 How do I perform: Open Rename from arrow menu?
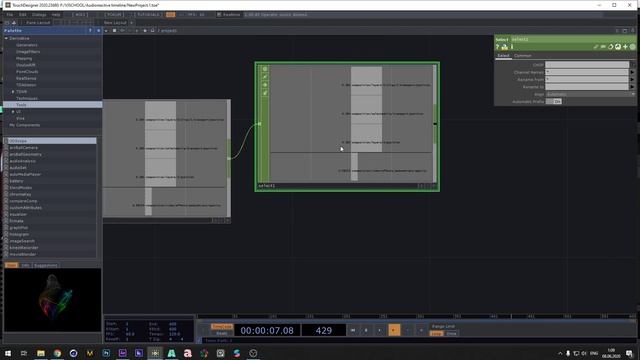point(632,79)
